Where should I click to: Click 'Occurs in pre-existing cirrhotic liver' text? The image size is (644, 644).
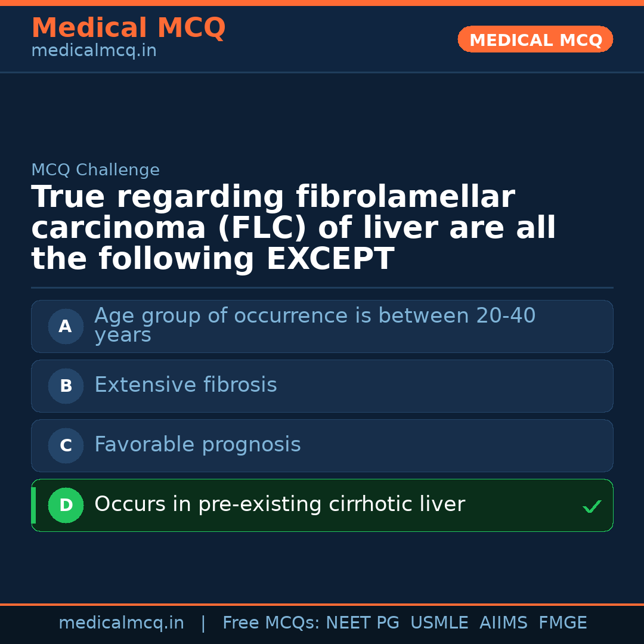(x=279, y=504)
